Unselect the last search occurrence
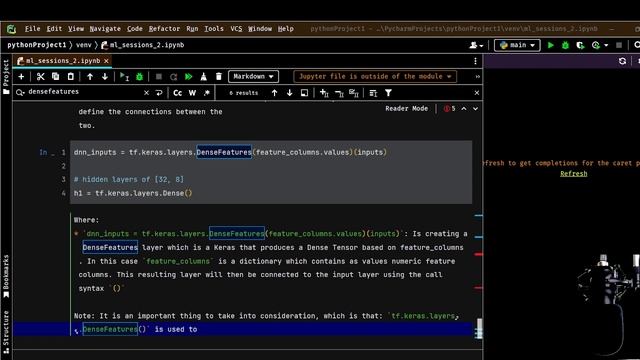This screenshot has width=640, height=360. (x=339, y=93)
